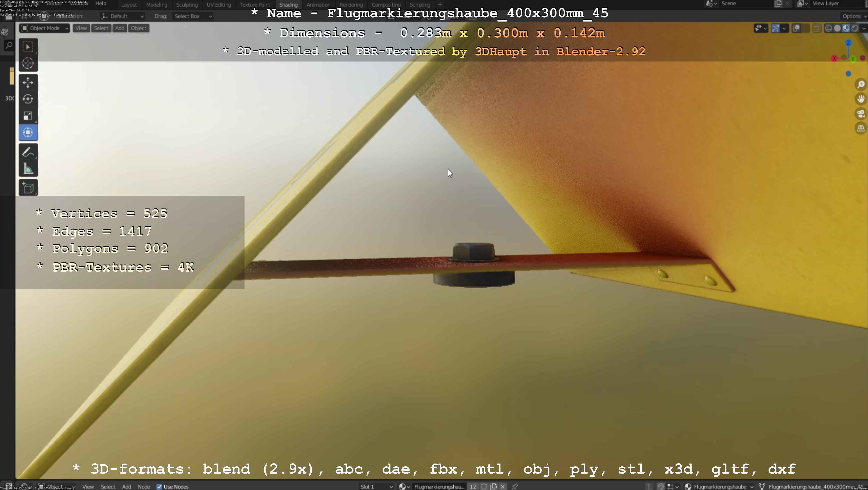Open the Help menu
The height and width of the screenshot is (490, 868).
point(101,4)
